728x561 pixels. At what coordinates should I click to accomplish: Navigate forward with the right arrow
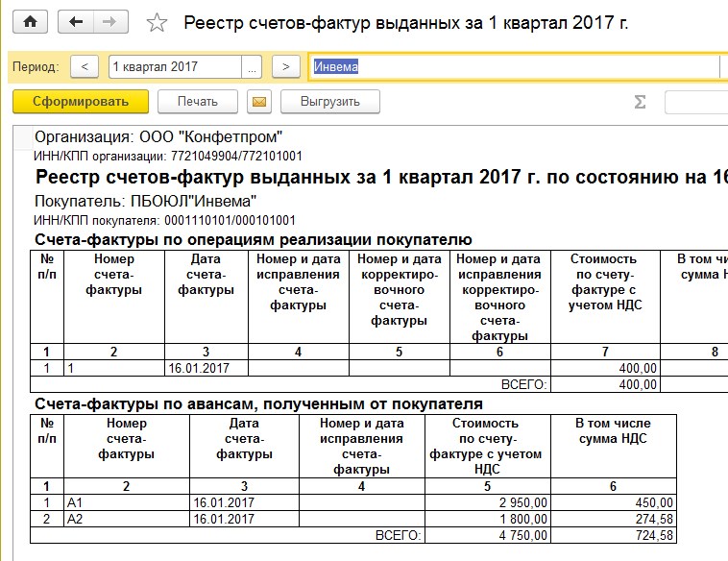110,22
